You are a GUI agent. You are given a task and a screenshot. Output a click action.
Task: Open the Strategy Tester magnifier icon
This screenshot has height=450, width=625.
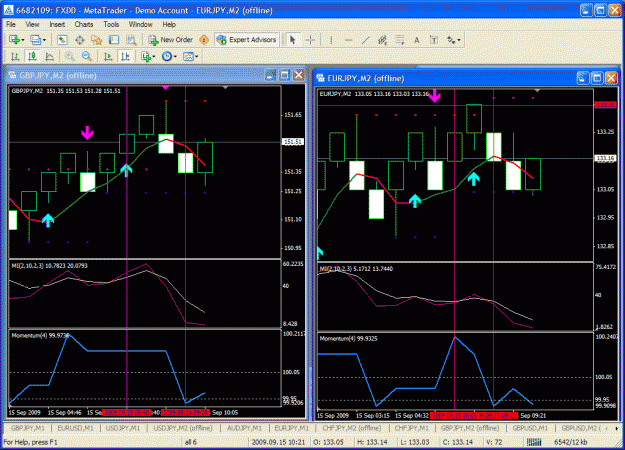131,40
